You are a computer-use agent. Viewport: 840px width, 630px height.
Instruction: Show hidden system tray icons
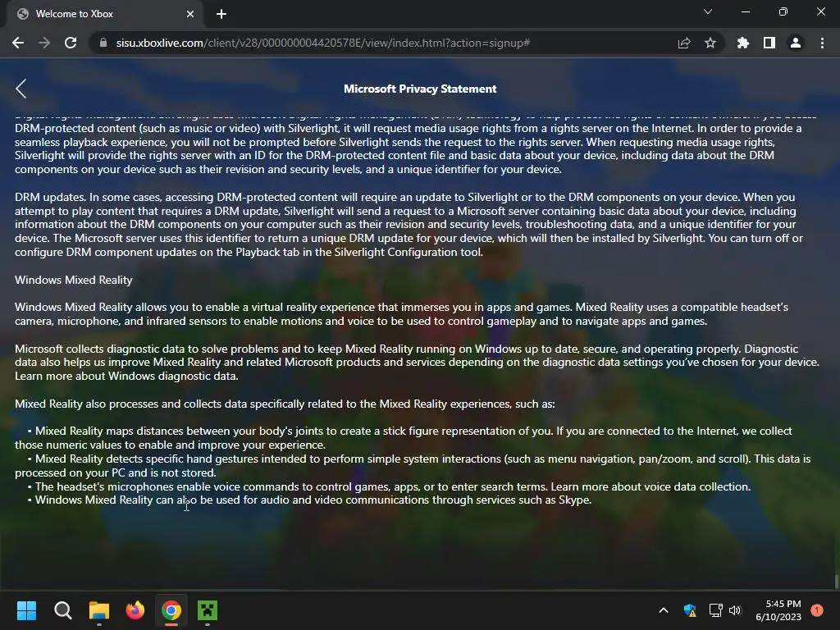[663, 610]
